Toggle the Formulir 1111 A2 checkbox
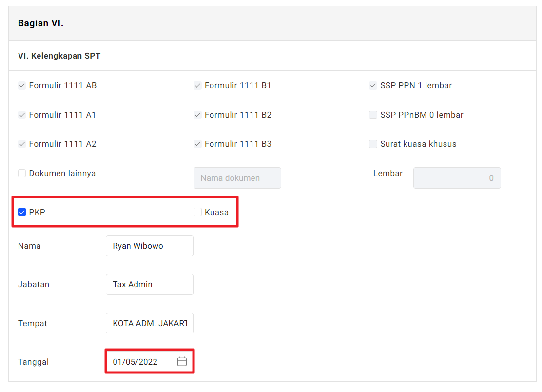The width and height of the screenshot is (542, 392). pos(22,144)
